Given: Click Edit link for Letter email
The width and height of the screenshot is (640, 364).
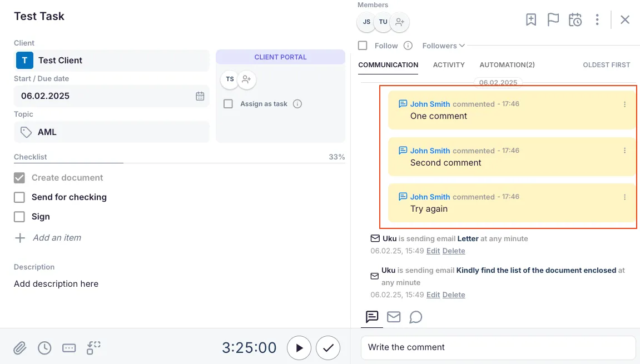Looking at the screenshot, I should click(433, 251).
